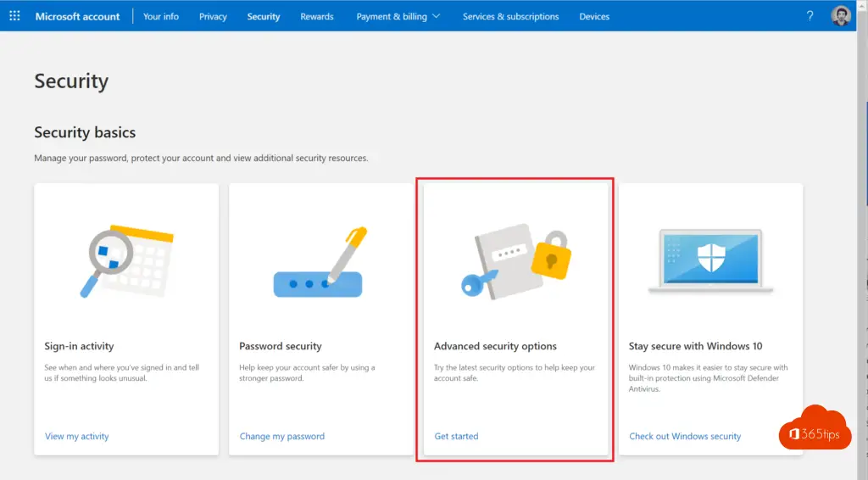
Task: Click the View my activity link
Action: pyautogui.click(x=77, y=436)
